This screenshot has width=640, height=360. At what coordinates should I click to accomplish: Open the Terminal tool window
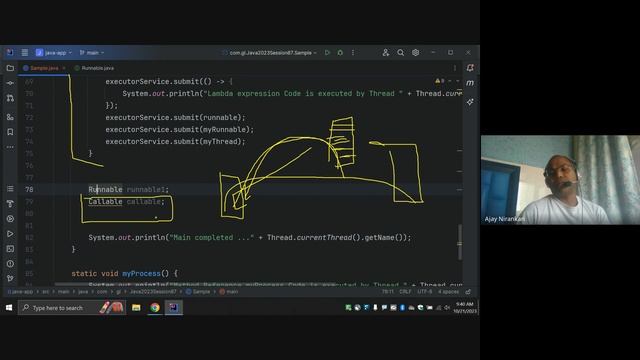[x=10, y=249]
